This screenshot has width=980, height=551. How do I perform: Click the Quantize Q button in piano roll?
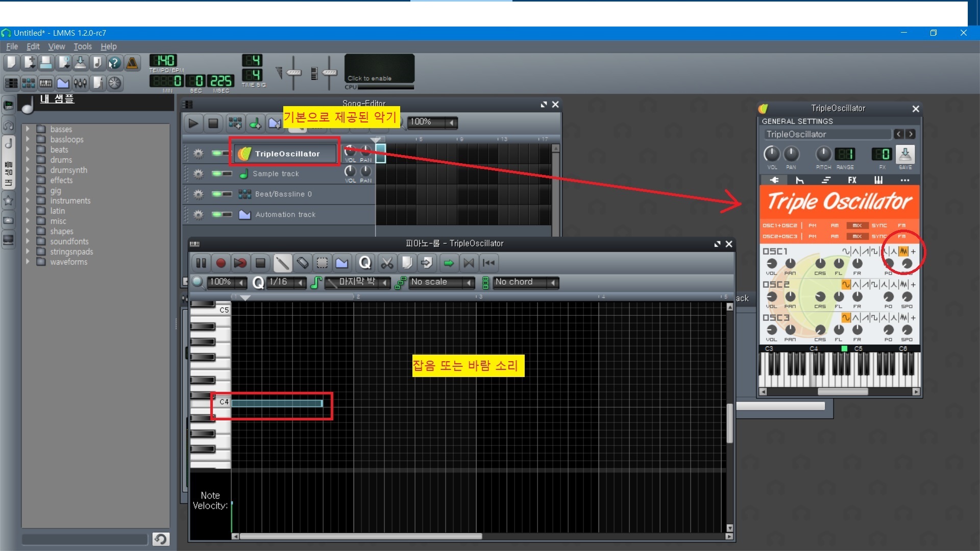(365, 263)
